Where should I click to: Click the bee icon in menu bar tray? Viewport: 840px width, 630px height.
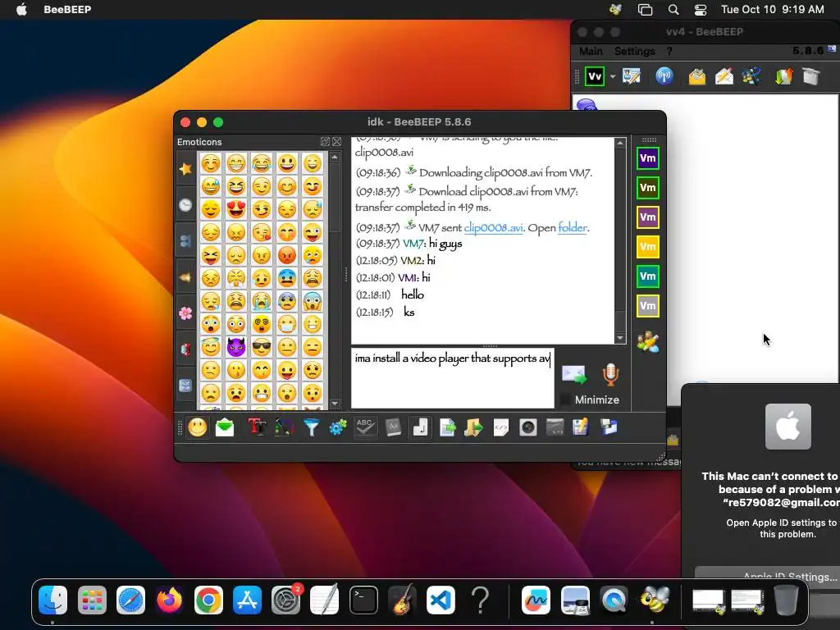coord(615,9)
